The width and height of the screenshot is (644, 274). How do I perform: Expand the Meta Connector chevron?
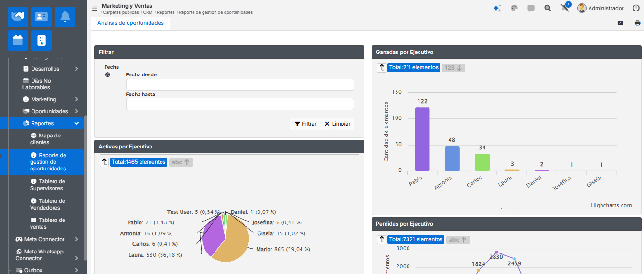tap(76, 239)
